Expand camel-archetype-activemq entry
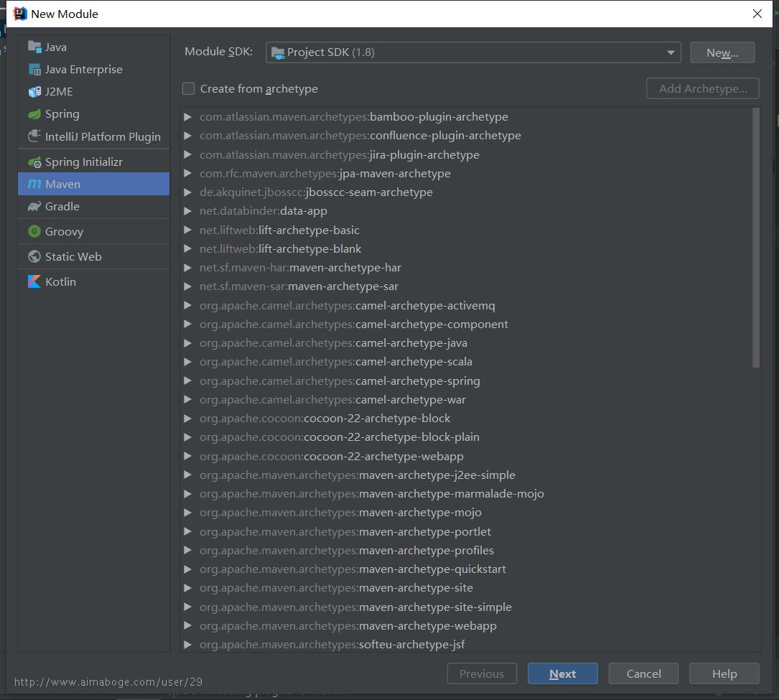 (x=187, y=305)
